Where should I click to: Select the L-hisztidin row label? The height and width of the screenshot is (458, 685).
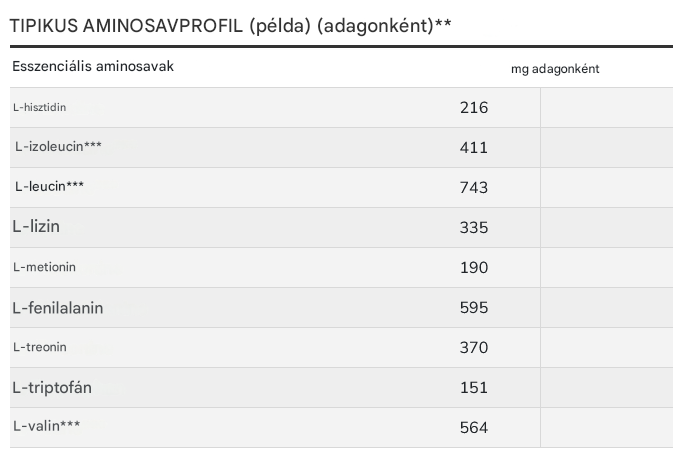pyautogui.click(x=40, y=106)
